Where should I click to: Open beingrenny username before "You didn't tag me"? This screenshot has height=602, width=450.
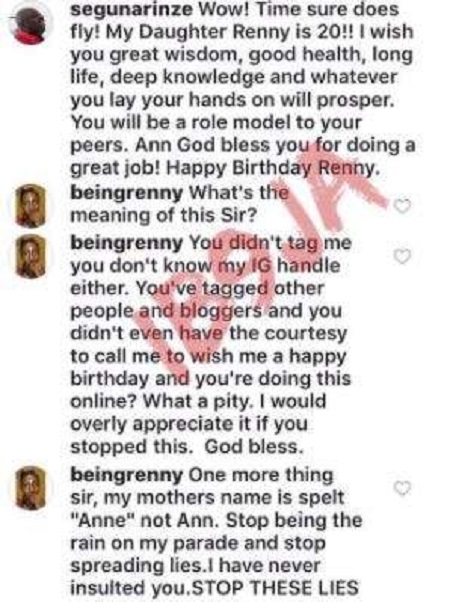point(126,243)
